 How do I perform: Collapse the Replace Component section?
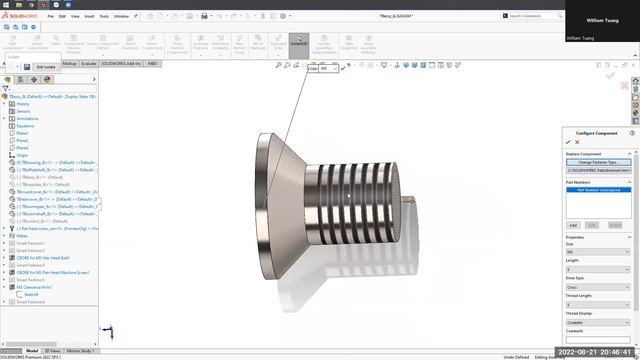(629, 154)
